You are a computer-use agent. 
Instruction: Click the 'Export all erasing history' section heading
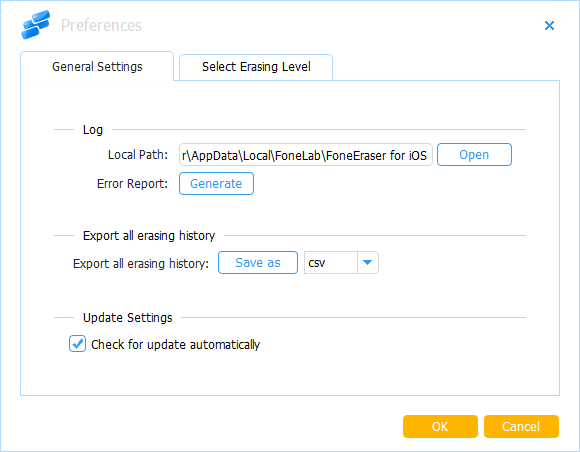[149, 236]
